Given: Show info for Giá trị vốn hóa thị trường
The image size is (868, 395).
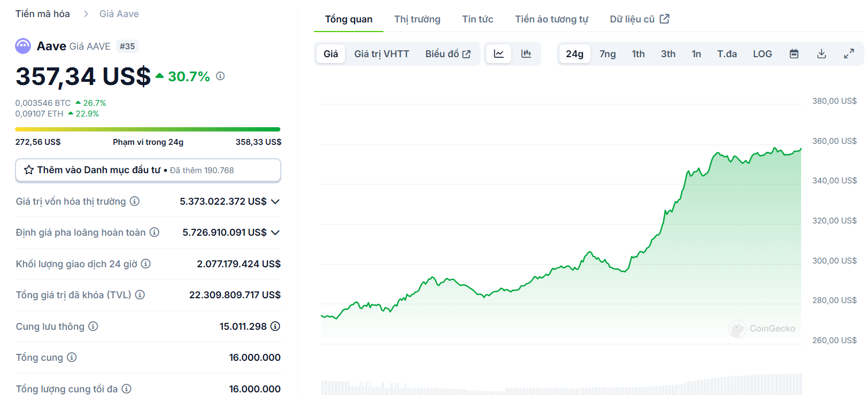Looking at the screenshot, I should pyautogui.click(x=135, y=201).
